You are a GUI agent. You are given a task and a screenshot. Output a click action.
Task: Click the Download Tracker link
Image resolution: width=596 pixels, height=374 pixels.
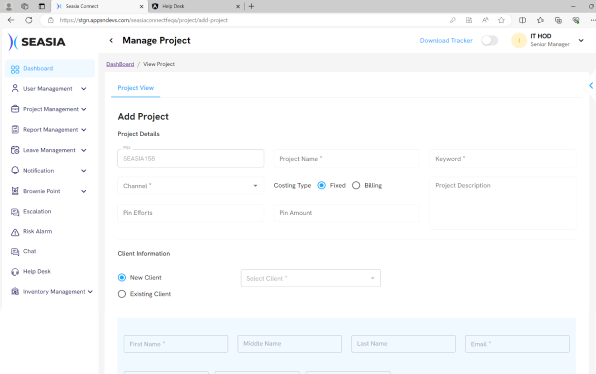446,40
